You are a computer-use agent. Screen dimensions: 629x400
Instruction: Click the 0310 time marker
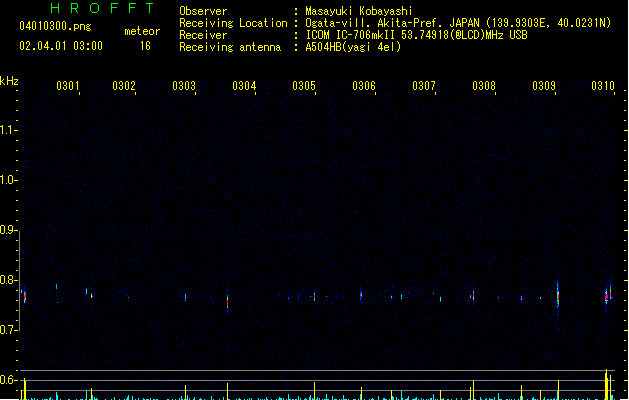click(603, 86)
